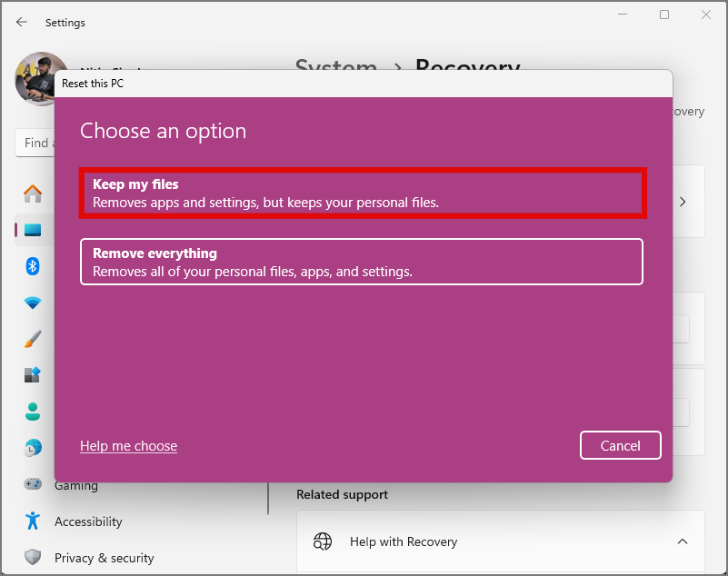The height and width of the screenshot is (576, 728).
Task: Choose the Keep my files option
Action: (x=363, y=194)
